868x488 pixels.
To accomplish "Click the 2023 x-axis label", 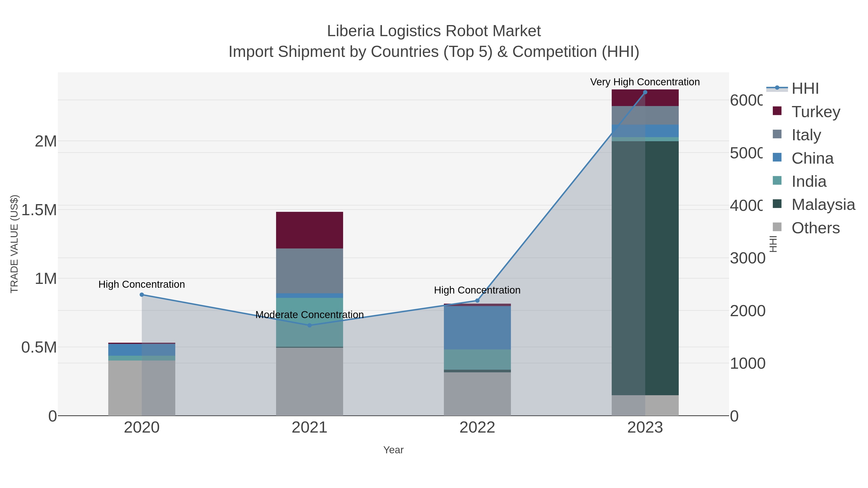I will [x=645, y=428].
